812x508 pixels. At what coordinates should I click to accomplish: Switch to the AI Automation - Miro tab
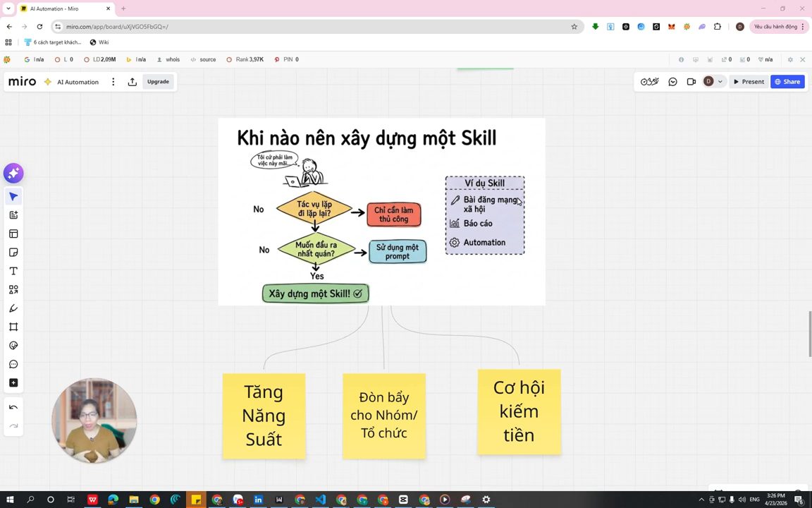(66, 8)
